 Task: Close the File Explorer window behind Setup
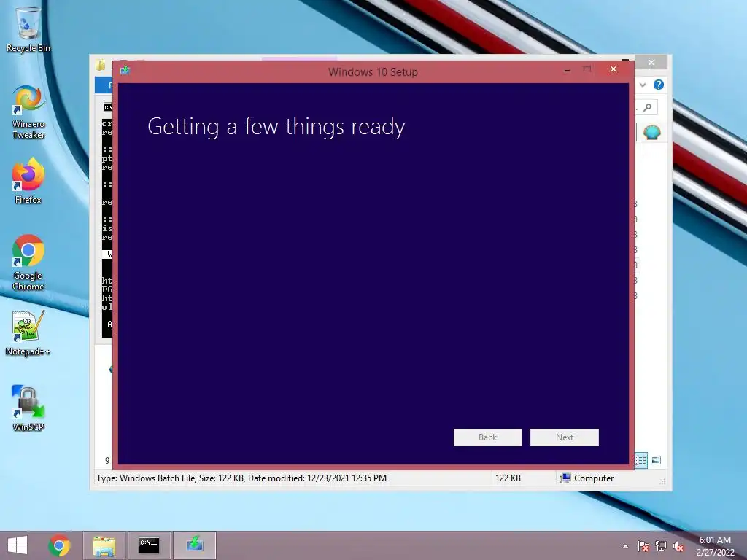tap(651, 63)
